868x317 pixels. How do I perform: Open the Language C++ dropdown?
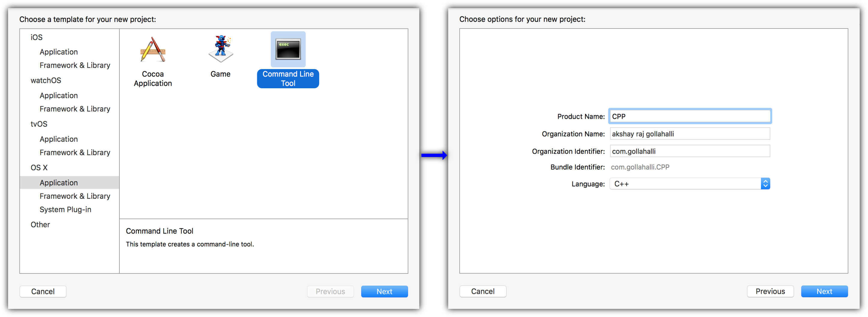coord(689,184)
